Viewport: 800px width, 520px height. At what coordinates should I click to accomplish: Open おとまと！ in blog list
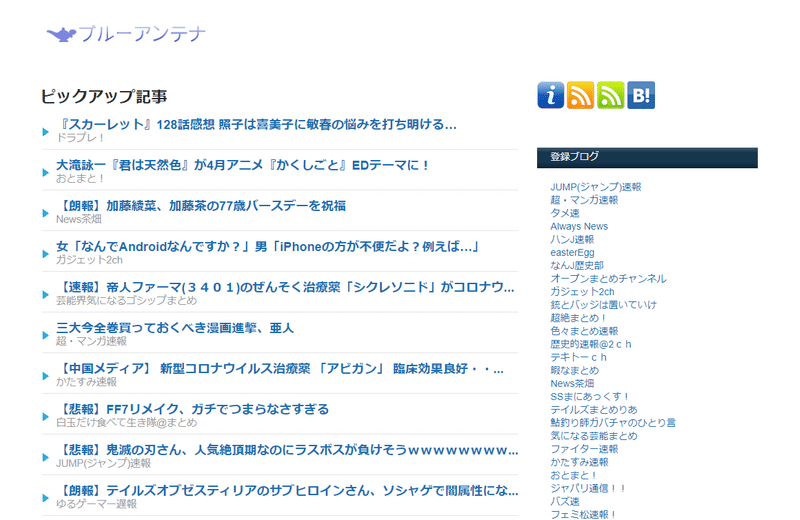coord(573,475)
